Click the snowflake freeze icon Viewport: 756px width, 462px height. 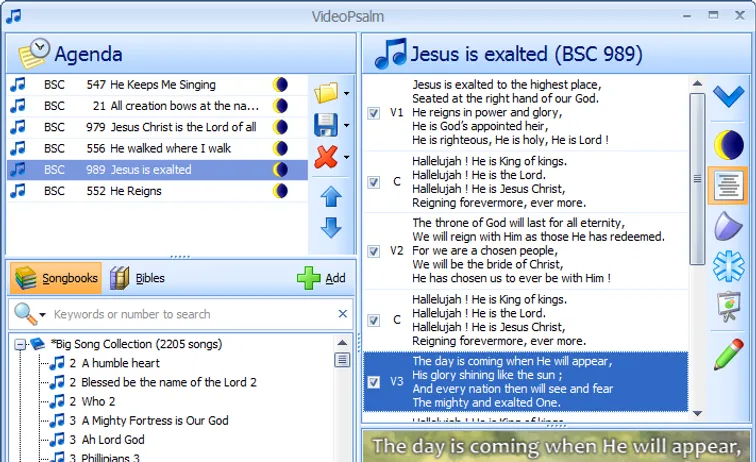728,267
